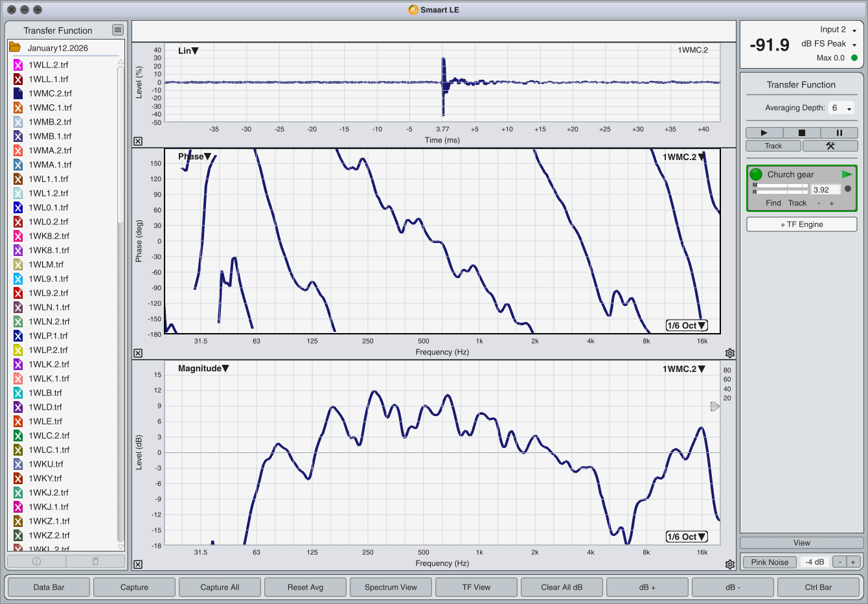Click the Church gear delay value field
The width and height of the screenshot is (868, 604).
825,190
